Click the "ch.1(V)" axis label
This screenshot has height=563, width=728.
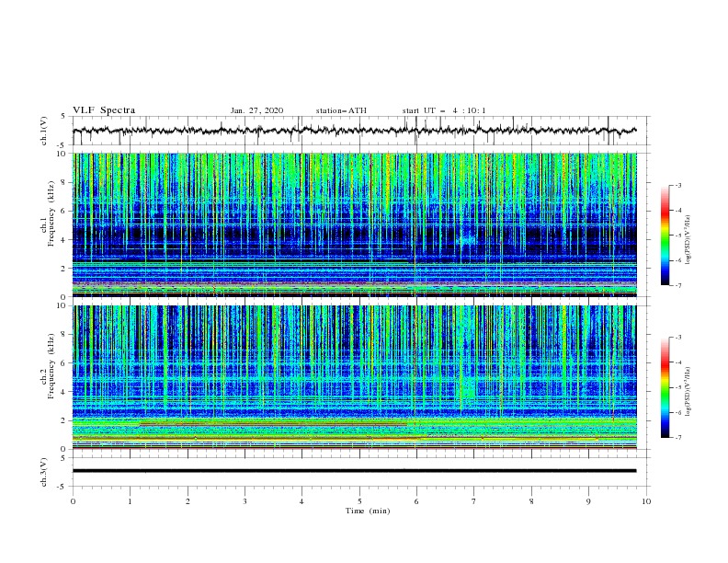coord(44,131)
